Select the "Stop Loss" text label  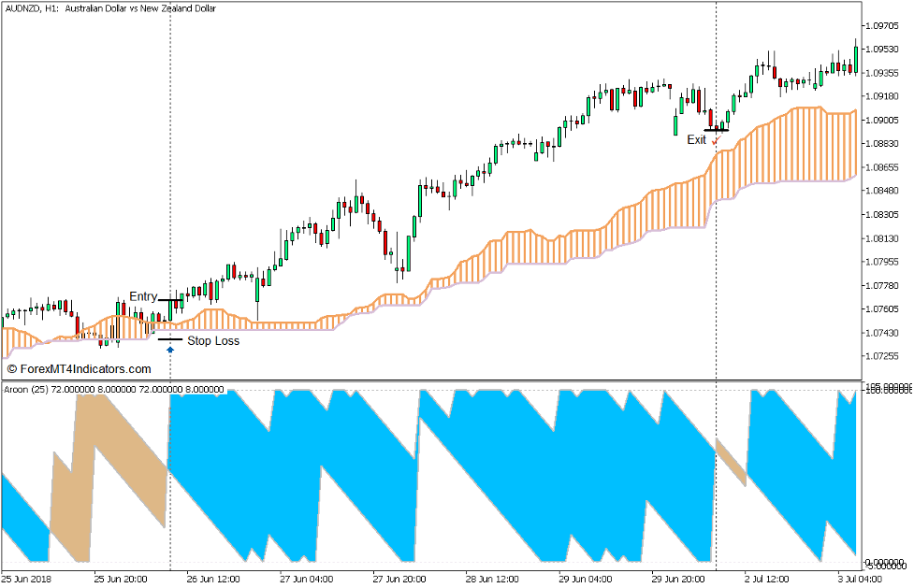213,341
